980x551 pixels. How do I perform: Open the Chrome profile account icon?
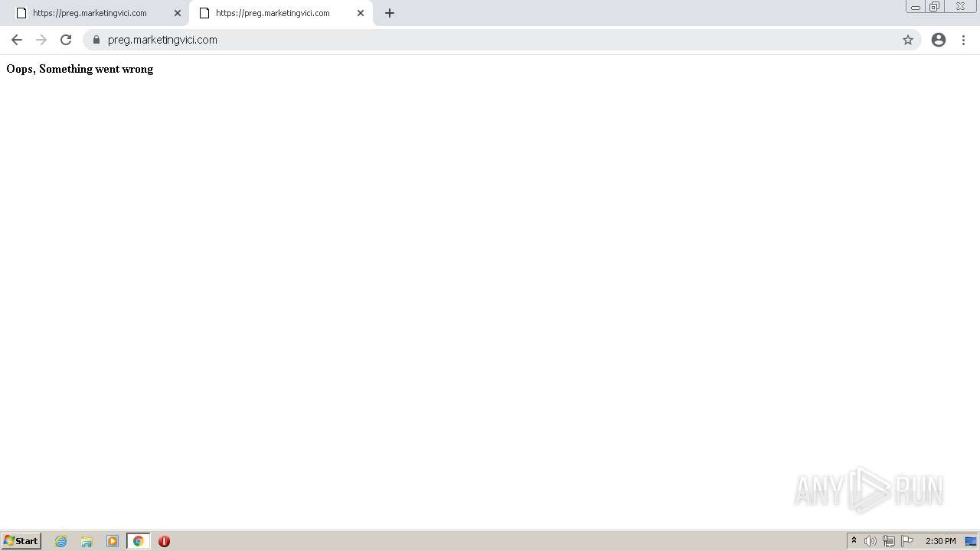tap(939, 40)
